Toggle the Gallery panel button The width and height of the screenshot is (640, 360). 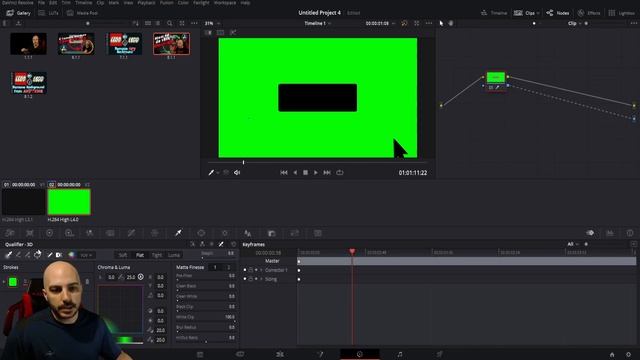click(x=19, y=13)
